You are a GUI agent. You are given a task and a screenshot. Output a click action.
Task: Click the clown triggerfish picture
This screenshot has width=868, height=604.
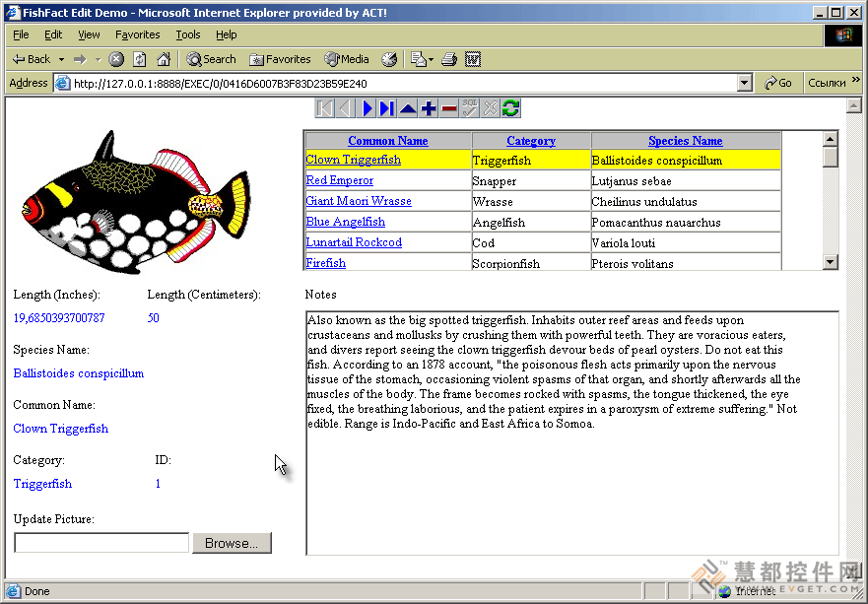(x=136, y=202)
